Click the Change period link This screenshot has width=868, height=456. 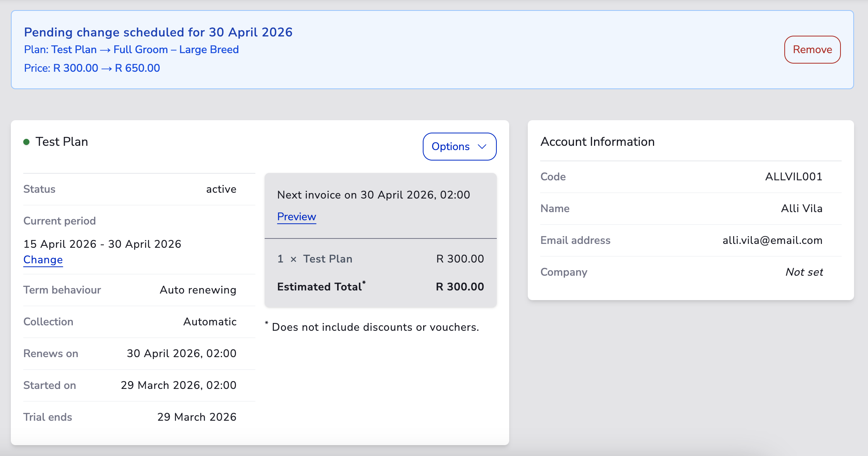coord(43,260)
